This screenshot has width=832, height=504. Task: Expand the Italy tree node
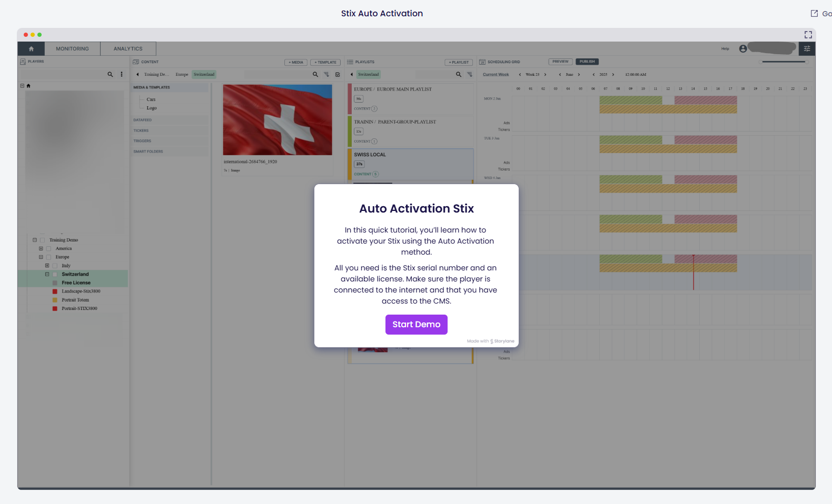coord(47,266)
